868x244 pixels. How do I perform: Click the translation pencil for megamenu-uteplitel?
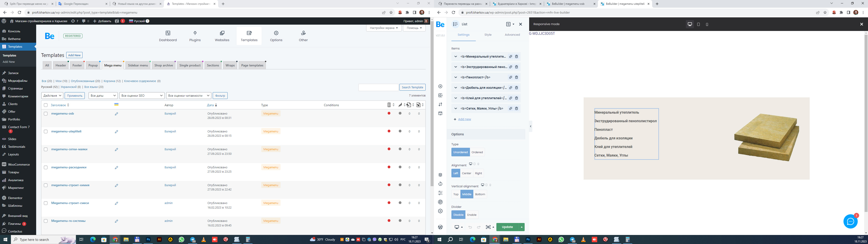(x=116, y=132)
